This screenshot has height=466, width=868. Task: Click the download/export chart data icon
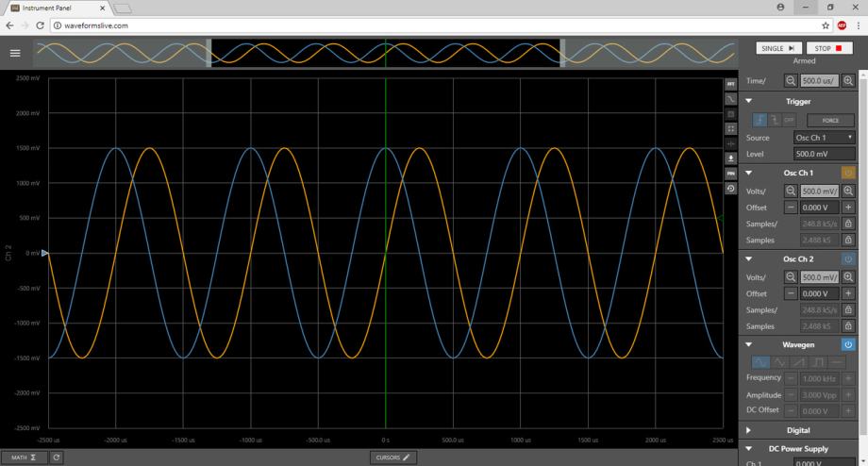[730, 158]
